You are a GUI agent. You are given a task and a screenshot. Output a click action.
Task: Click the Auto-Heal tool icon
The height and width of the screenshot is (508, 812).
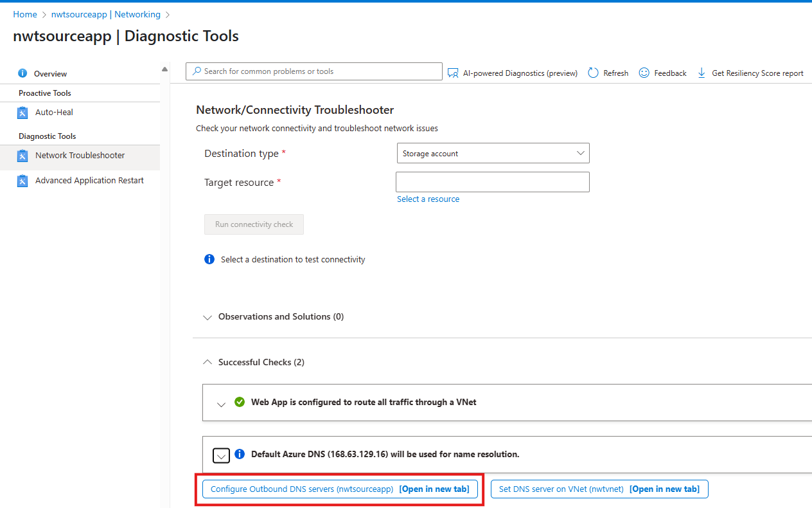coord(22,113)
